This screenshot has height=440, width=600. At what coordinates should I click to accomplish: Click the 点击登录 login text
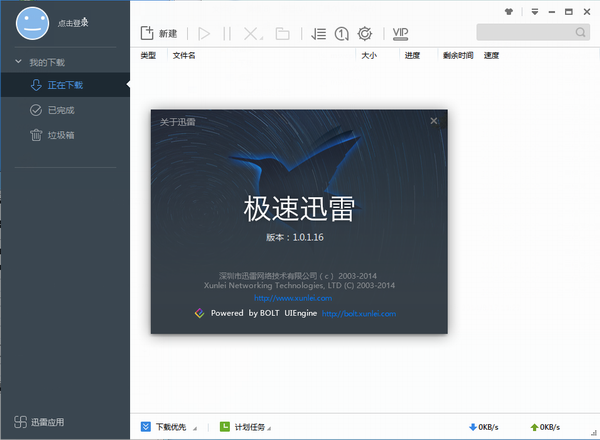(73, 23)
